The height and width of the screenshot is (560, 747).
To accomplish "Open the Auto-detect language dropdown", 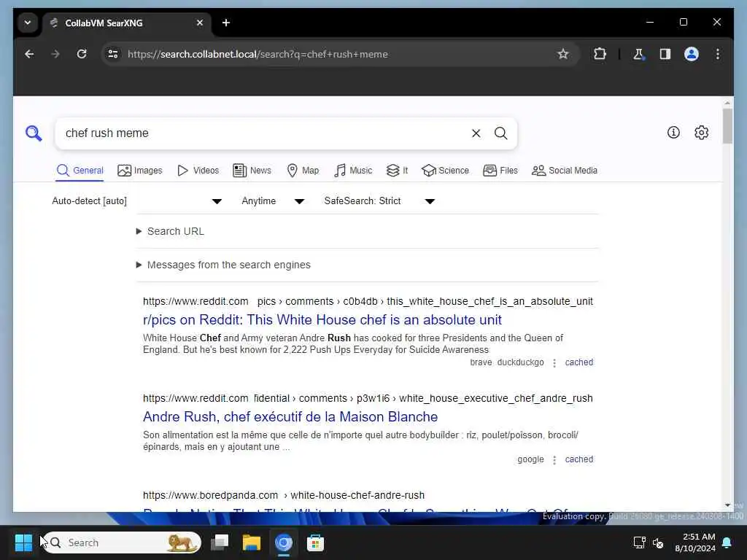I will (x=136, y=201).
